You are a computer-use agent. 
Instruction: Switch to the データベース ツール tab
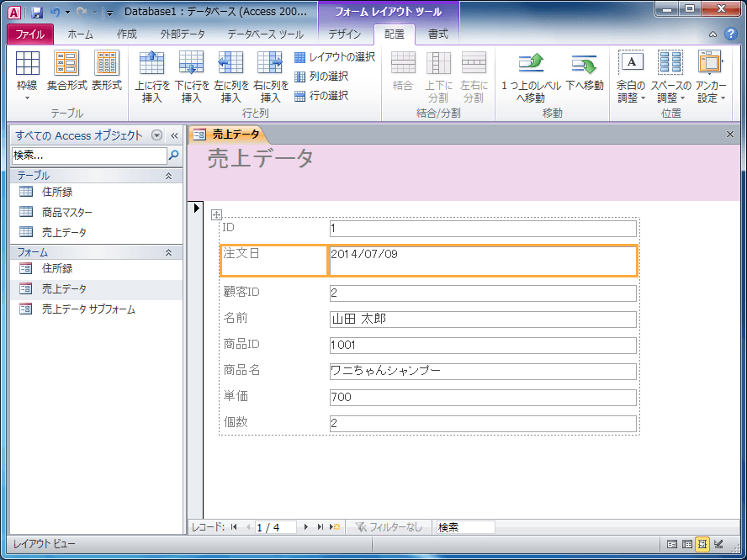(265, 34)
